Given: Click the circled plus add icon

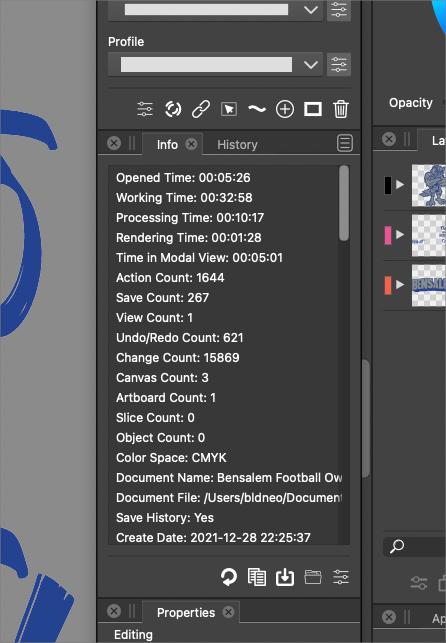Looking at the screenshot, I should [x=285, y=109].
